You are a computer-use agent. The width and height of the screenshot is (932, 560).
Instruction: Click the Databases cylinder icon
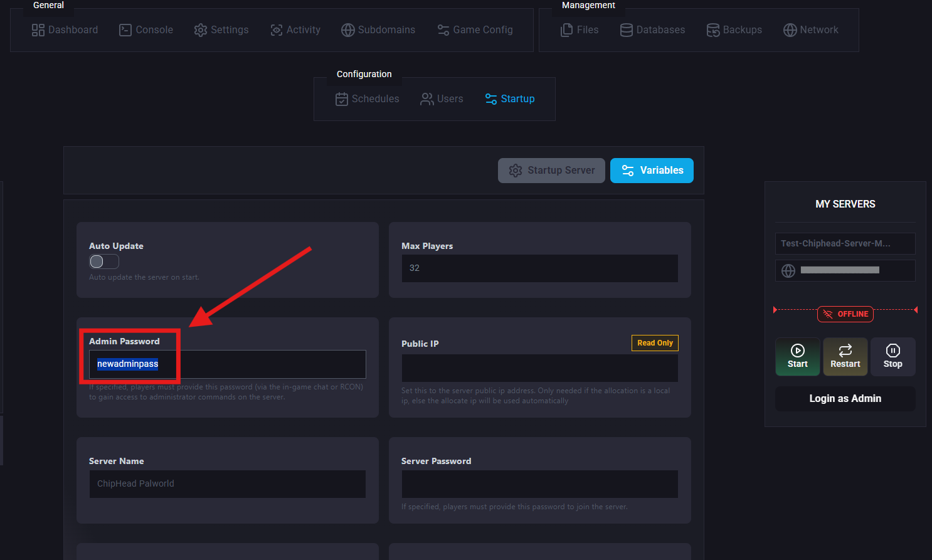627,30
